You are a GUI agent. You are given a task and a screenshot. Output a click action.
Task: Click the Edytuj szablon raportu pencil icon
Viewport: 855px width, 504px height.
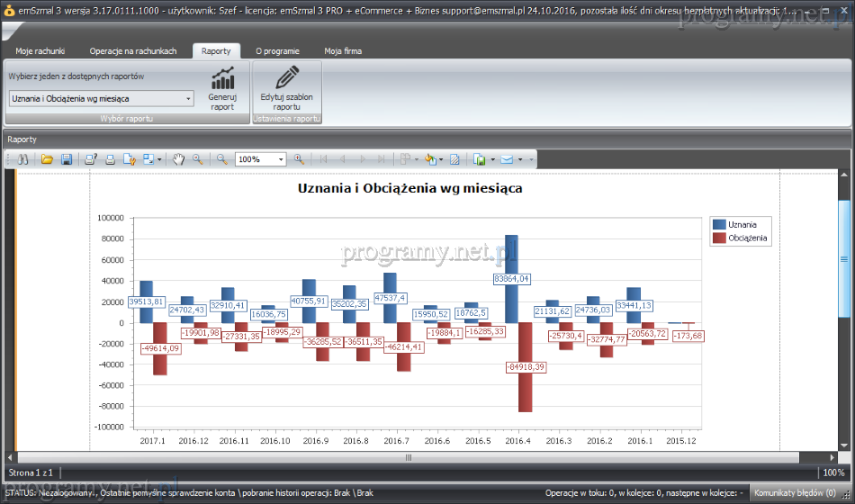(x=286, y=78)
